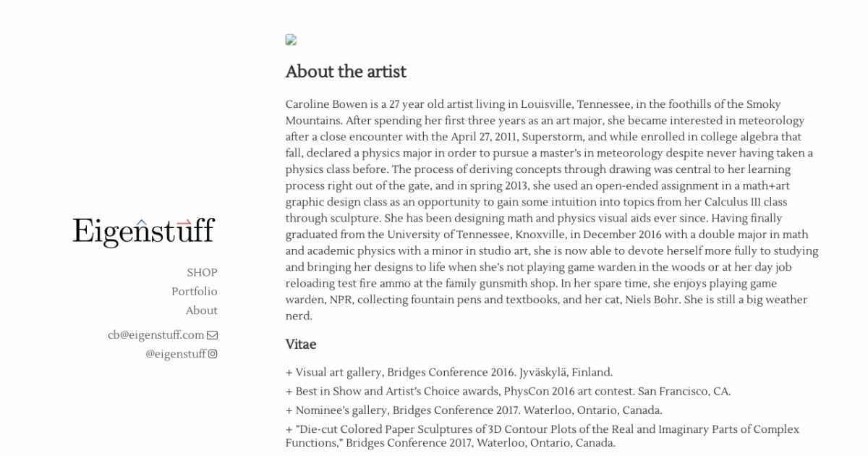868x456 pixels.
Task: Click the Eigenstuff logo
Action: (143, 232)
